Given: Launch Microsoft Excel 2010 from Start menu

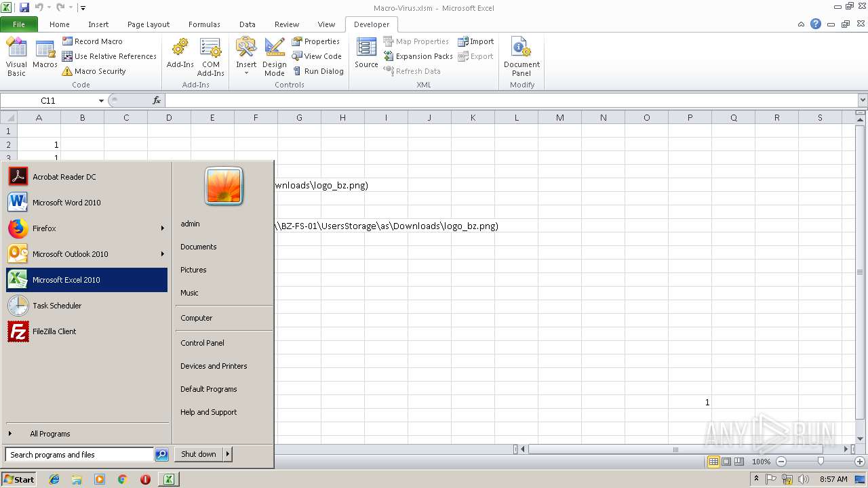Looking at the screenshot, I should click(87, 280).
